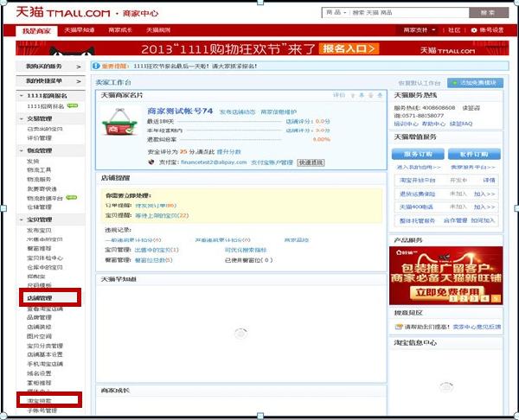519x420 pixels.
Task: Click the 店铺管理 section header
Action: [x=40, y=298]
